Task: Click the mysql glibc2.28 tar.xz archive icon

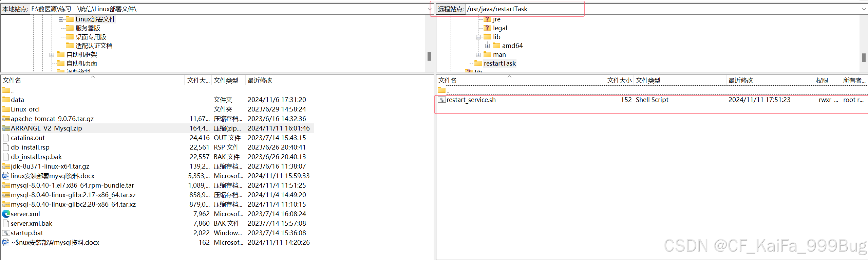Action: click(x=6, y=204)
